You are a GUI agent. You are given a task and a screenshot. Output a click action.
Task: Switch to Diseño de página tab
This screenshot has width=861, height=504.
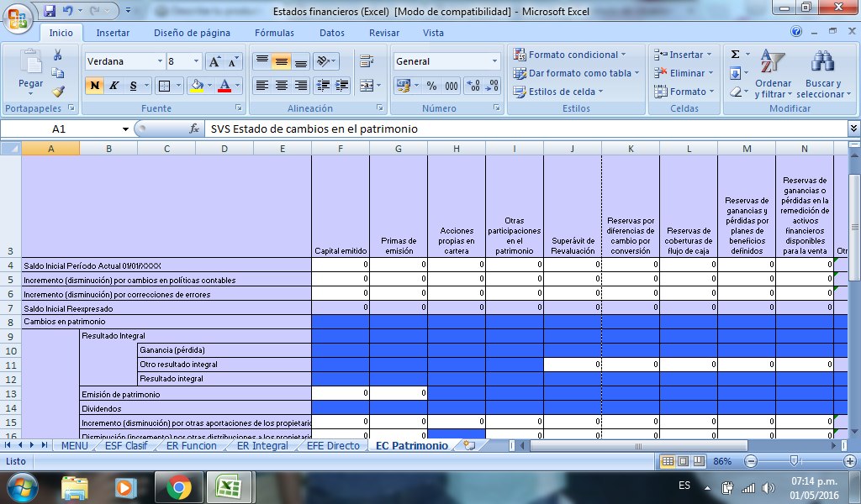[x=192, y=33]
